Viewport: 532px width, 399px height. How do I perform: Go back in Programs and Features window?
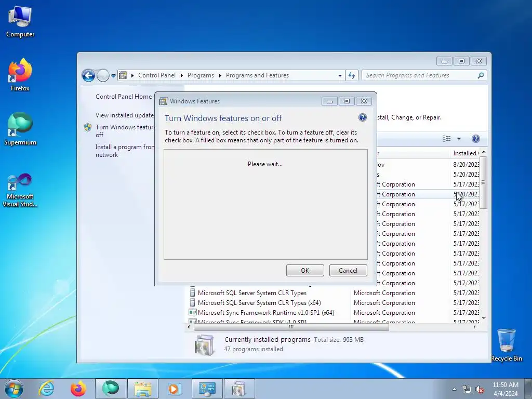point(88,75)
